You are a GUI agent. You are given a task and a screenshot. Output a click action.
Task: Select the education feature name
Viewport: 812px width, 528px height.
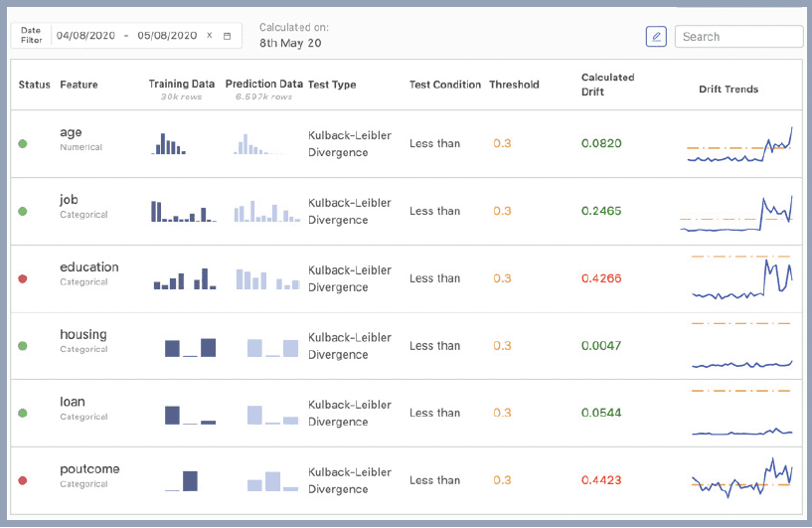89,266
